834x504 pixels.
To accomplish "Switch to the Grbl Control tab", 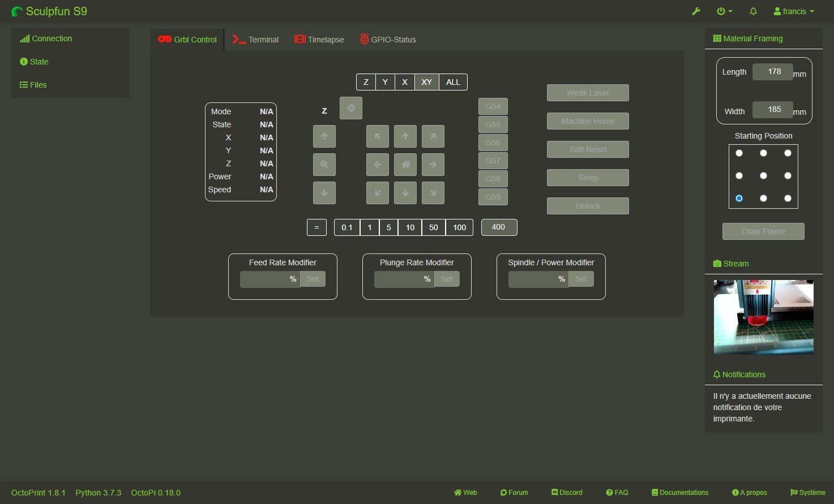I will (x=187, y=40).
